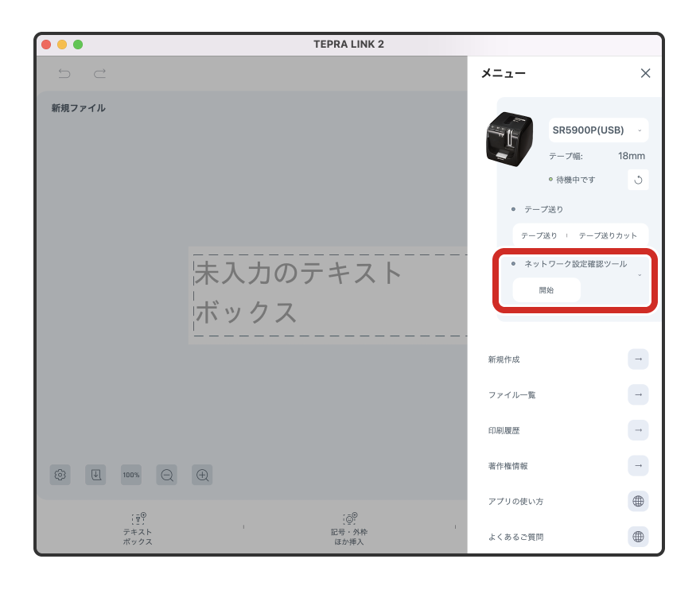The height and width of the screenshot is (590, 700).
Task: Expand the SR5900P(USB) printer dropdown
Action: tap(598, 130)
